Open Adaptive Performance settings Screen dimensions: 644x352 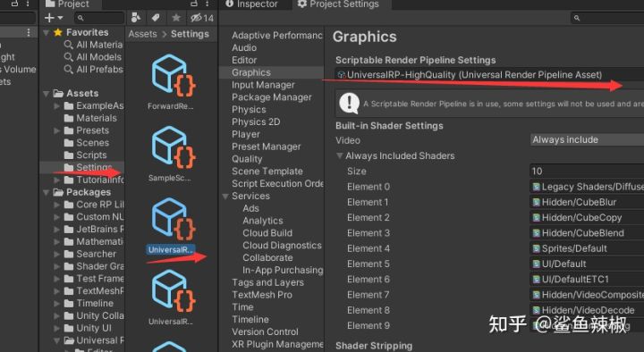pyautogui.click(x=276, y=35)
